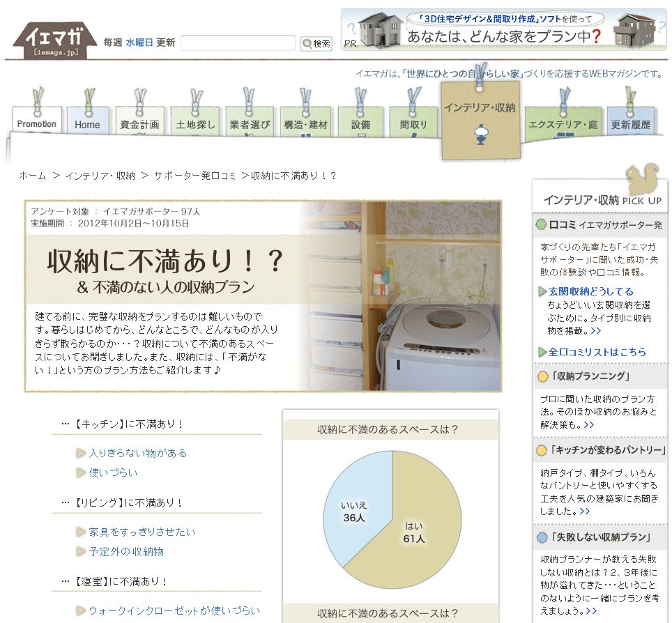Viewport: 672px width, 623px height.
Task: Click the yellow circle beside 収納プランニング
Action: click(542, 376)
